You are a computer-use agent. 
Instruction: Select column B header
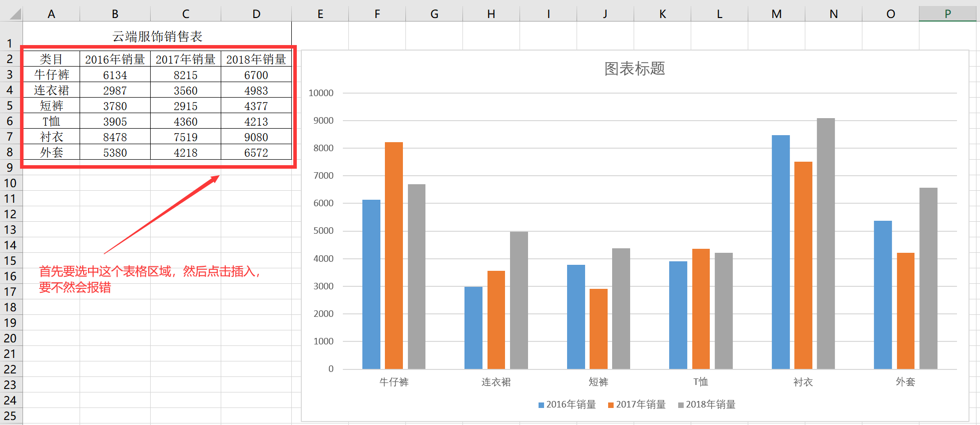pos(115,14)
